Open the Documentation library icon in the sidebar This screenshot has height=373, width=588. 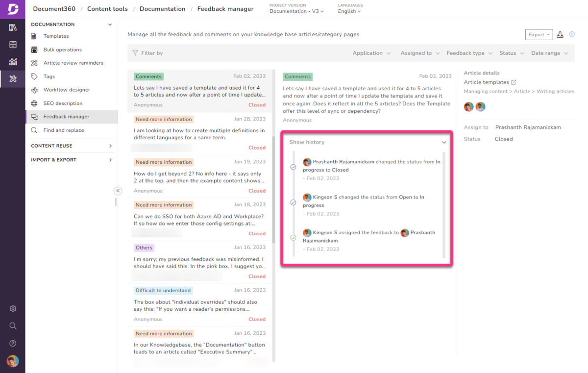coord(13,27)
